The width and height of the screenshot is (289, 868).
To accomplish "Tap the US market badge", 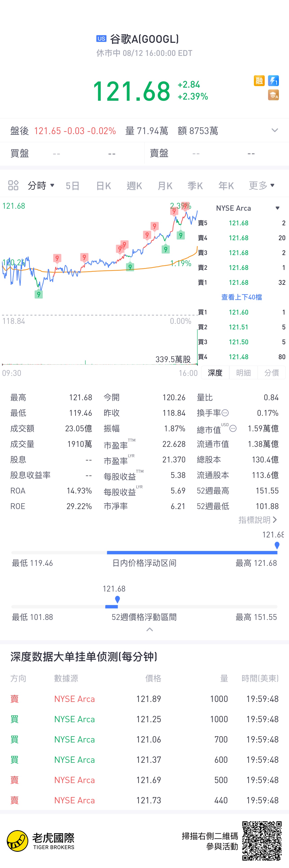I will pos(101,39).
